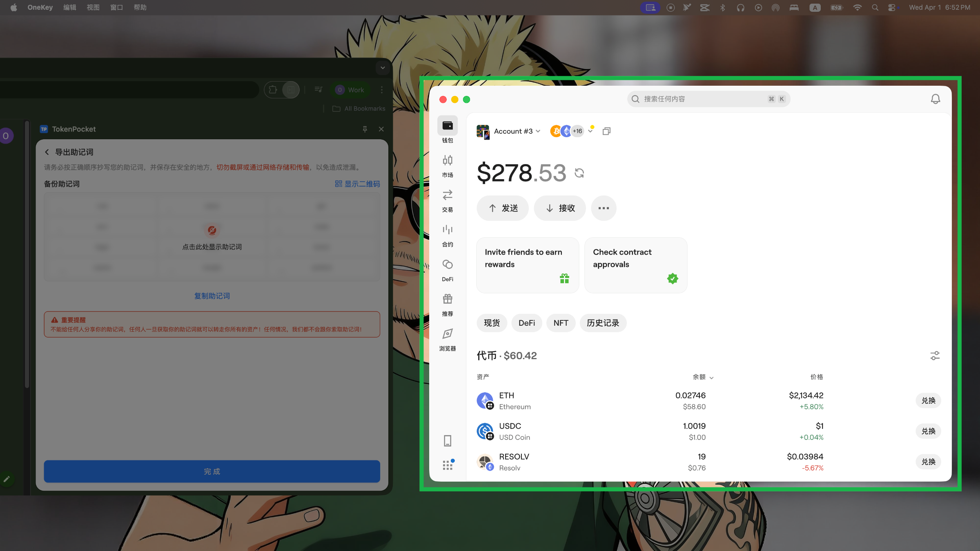Go back from 导出助记词 page
980x551 pixels.
47,152
